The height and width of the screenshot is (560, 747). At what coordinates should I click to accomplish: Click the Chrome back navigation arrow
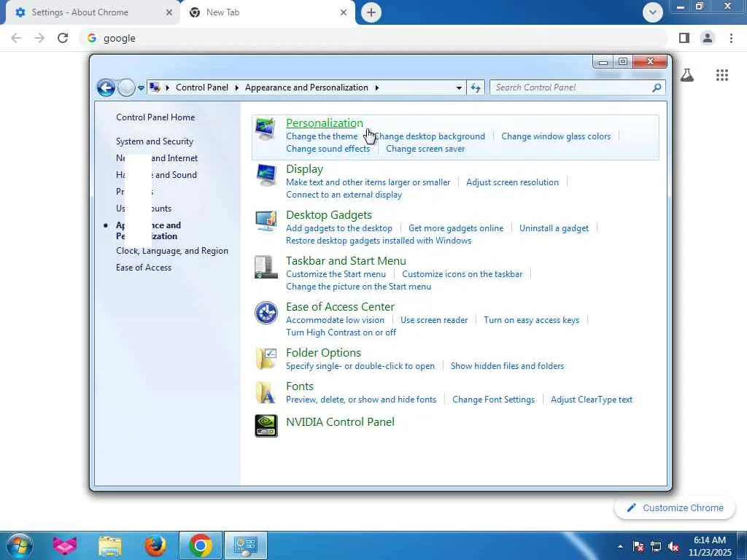point(16,38)
